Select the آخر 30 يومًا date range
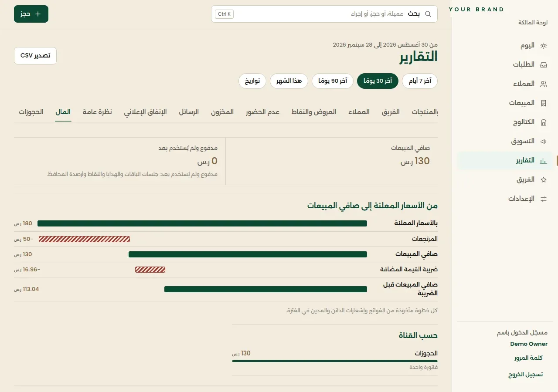 coord(378,81)
